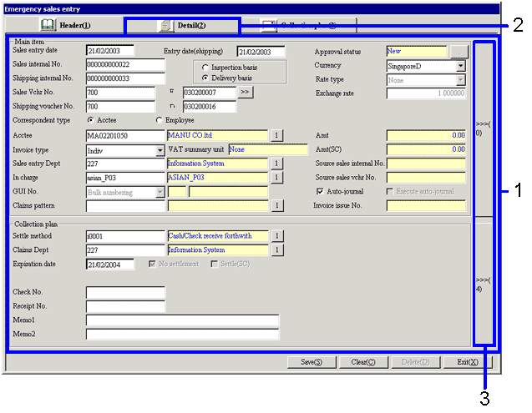Image resolution: width=532 pixels, height=413 pixels.
Task: Select Delivery basis radio button
Action: pyautogui.click(x=205, y=78)
